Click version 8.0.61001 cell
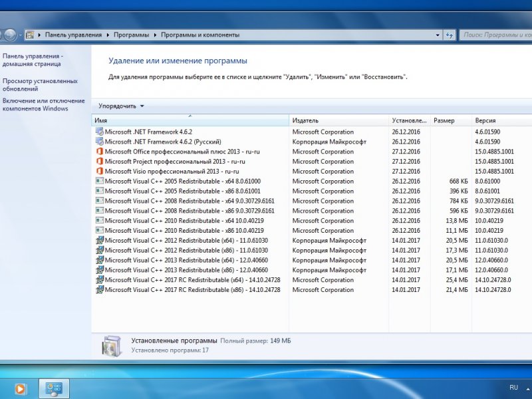This screenshot has width=532, height=399. click(x=487, y=191)
